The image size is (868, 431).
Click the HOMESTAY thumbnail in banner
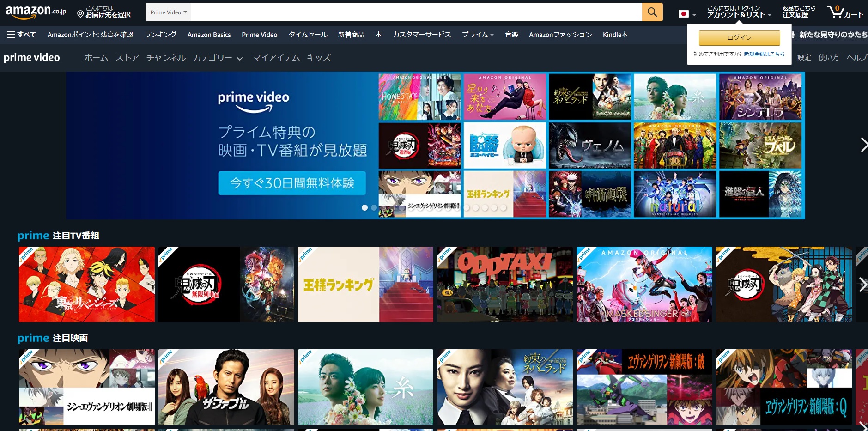419,97
